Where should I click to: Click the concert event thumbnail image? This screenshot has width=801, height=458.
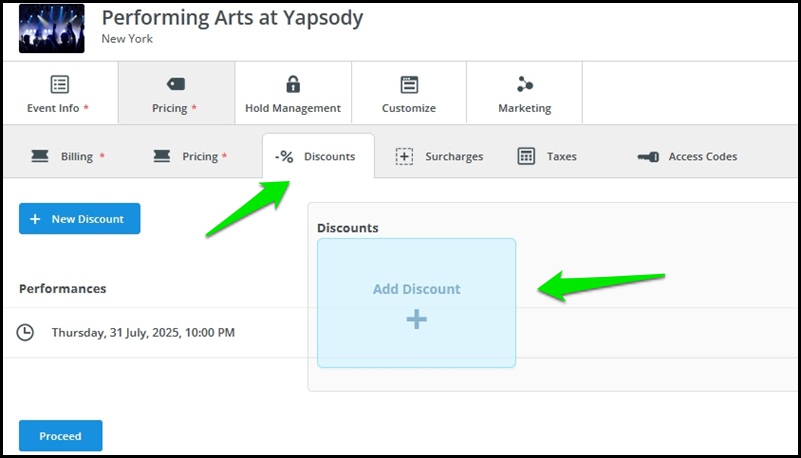52,29
